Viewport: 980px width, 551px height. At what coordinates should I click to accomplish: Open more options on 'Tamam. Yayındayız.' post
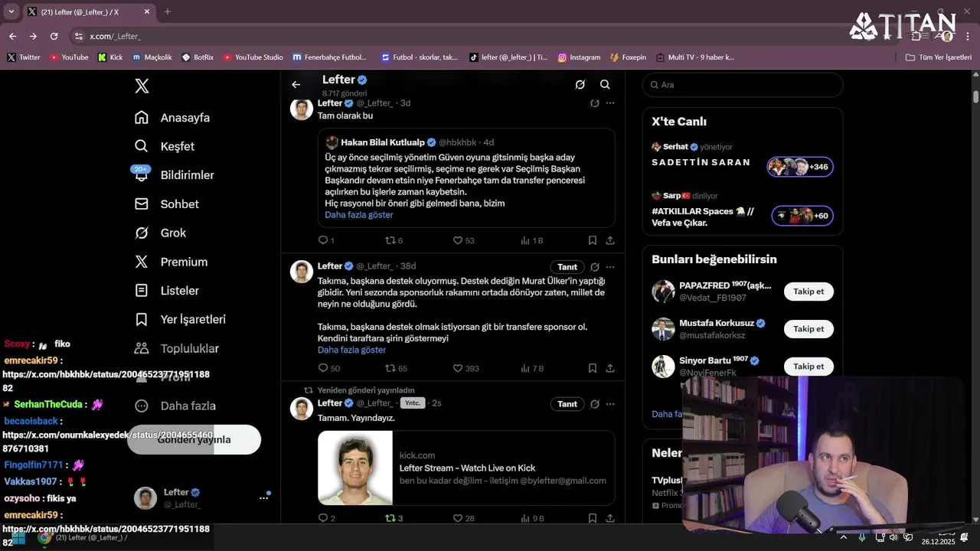click(x=610, y=404)
